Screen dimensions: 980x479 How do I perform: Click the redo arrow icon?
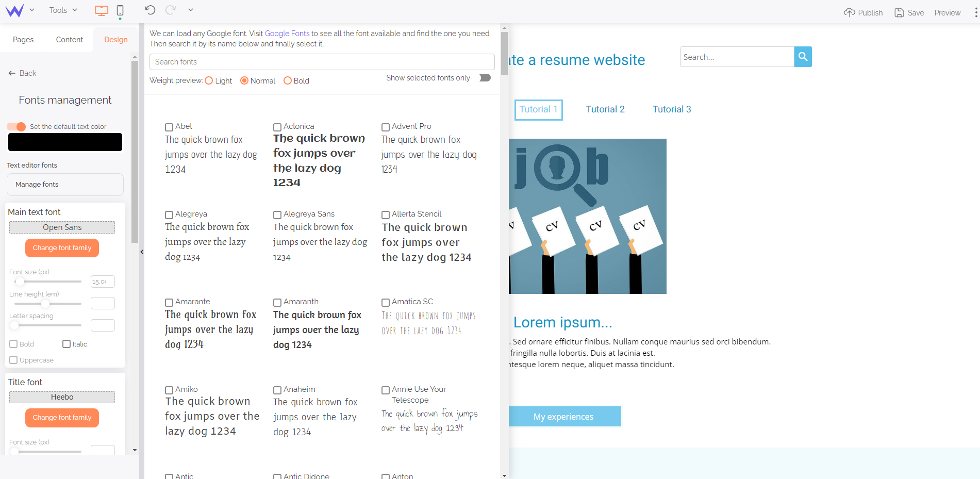click(x=171, y=10)
